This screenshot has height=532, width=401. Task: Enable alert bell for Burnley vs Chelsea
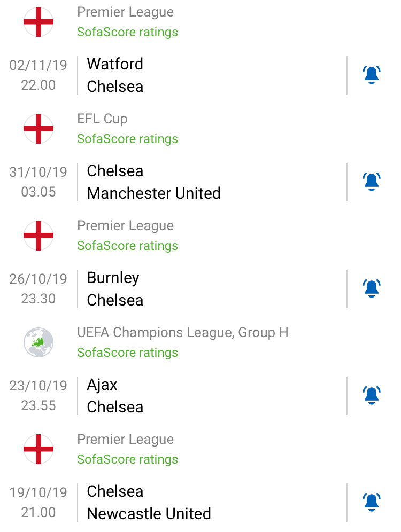[x=371, y=288]
